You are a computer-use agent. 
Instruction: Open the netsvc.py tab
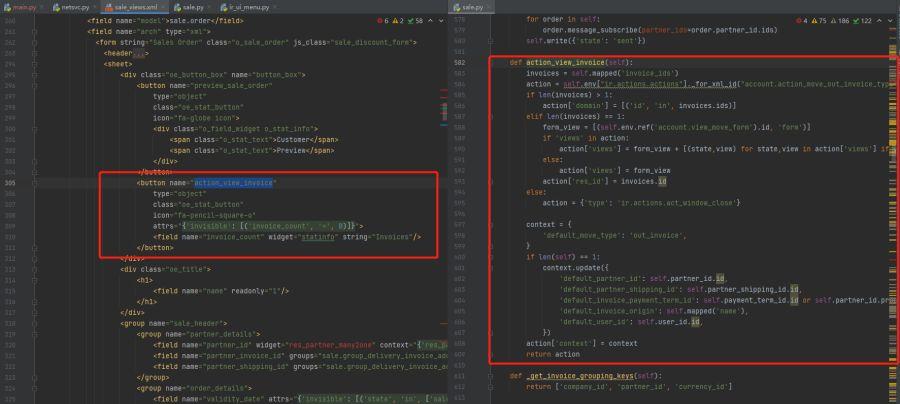(x=71, y=7)
